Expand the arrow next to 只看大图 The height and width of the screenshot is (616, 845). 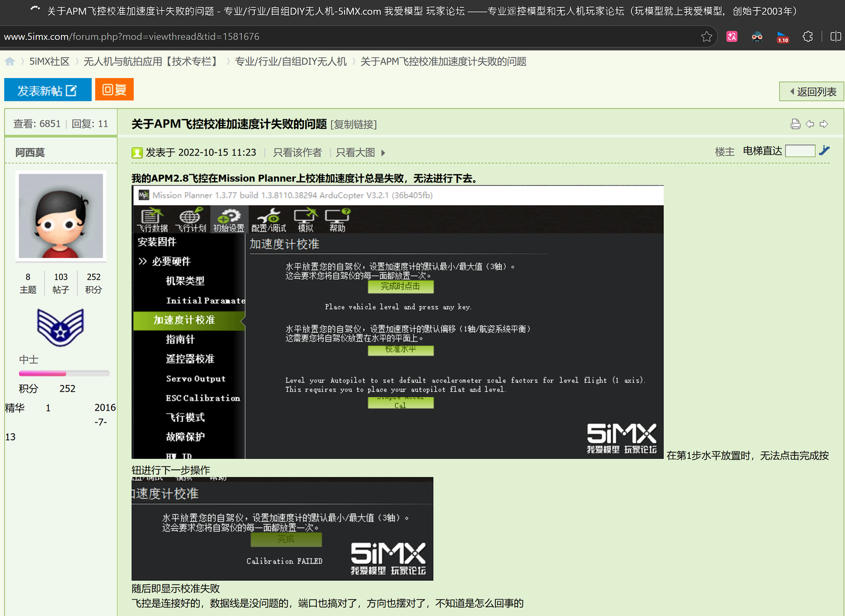tap(383, 153)
